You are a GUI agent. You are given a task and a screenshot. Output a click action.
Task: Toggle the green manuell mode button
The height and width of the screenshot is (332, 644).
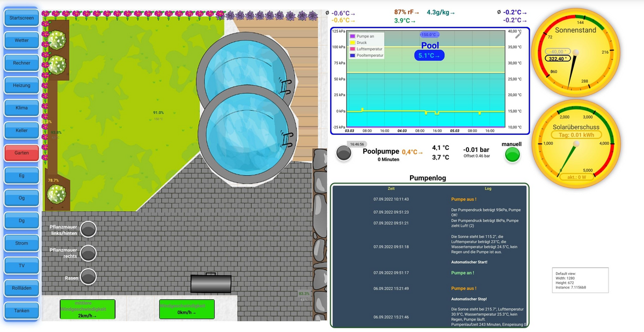(x=513, y=155)
